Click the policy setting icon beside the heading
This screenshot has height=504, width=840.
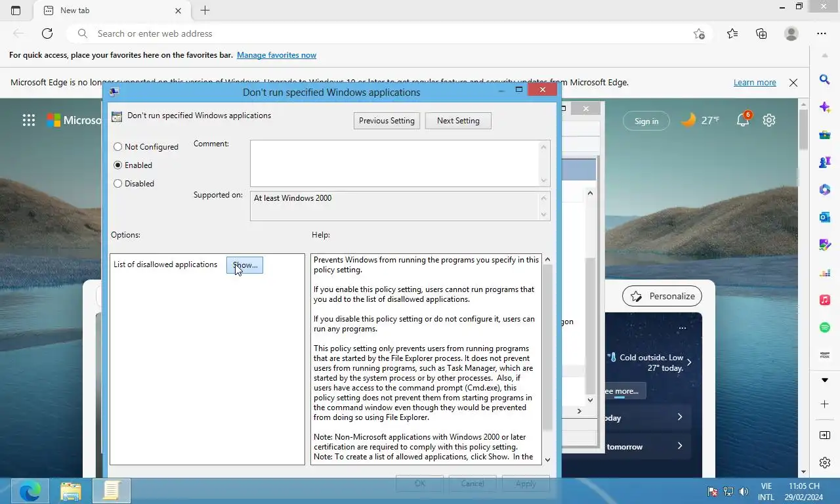[117, 117]
